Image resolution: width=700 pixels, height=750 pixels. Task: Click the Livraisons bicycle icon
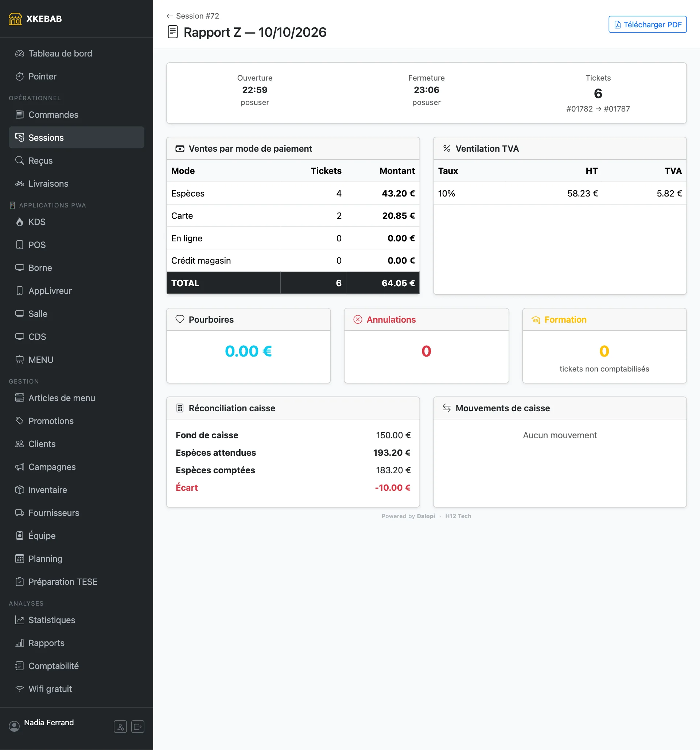[x=20, y=184]
